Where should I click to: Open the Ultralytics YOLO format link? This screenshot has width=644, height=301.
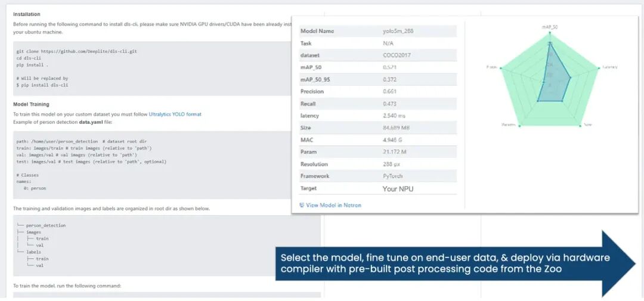click(x=175, y=114)
